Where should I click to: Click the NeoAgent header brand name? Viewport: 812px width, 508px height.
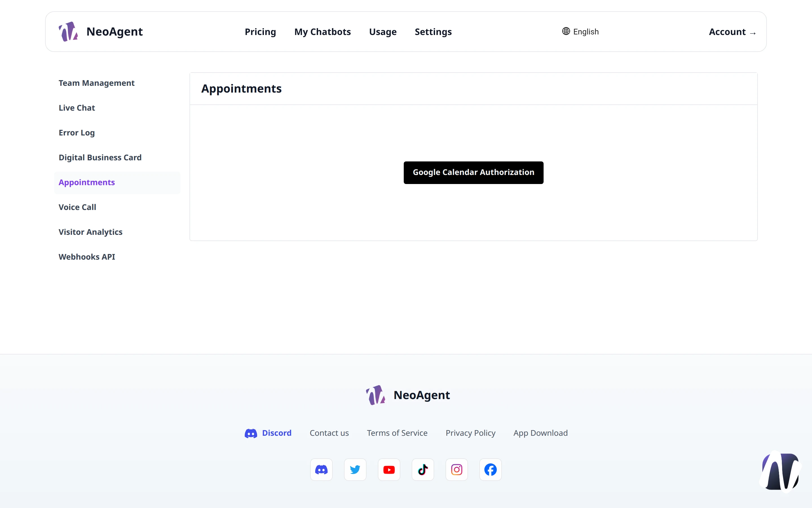[114, 32]
